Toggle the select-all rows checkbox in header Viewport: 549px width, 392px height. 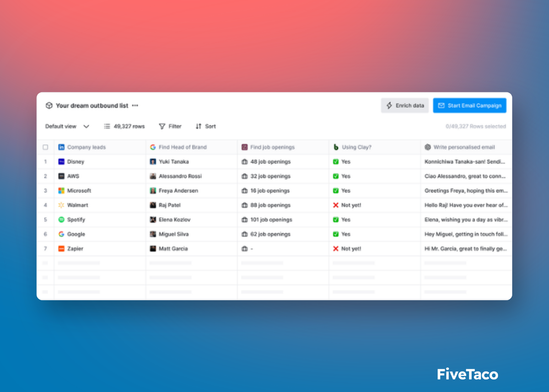point(45,147)
